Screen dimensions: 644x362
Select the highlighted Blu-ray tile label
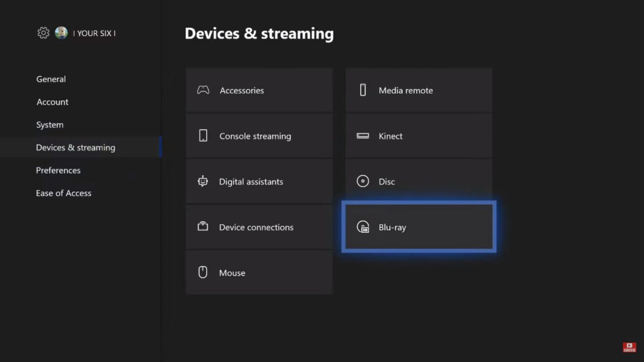(392, 228)
